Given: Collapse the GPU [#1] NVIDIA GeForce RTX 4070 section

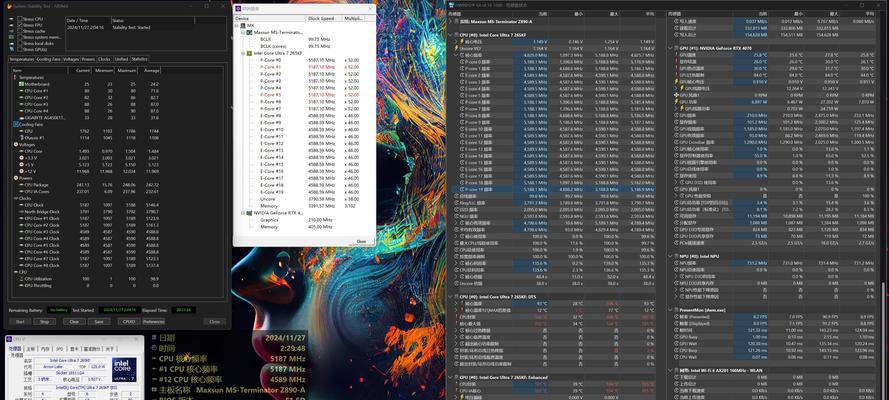Looking at the screenshot, I should click(x=671, y=48).
